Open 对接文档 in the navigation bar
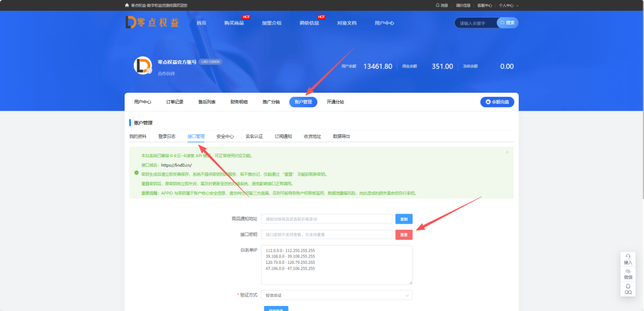This screenshot has width=644, height=311. 347,23
